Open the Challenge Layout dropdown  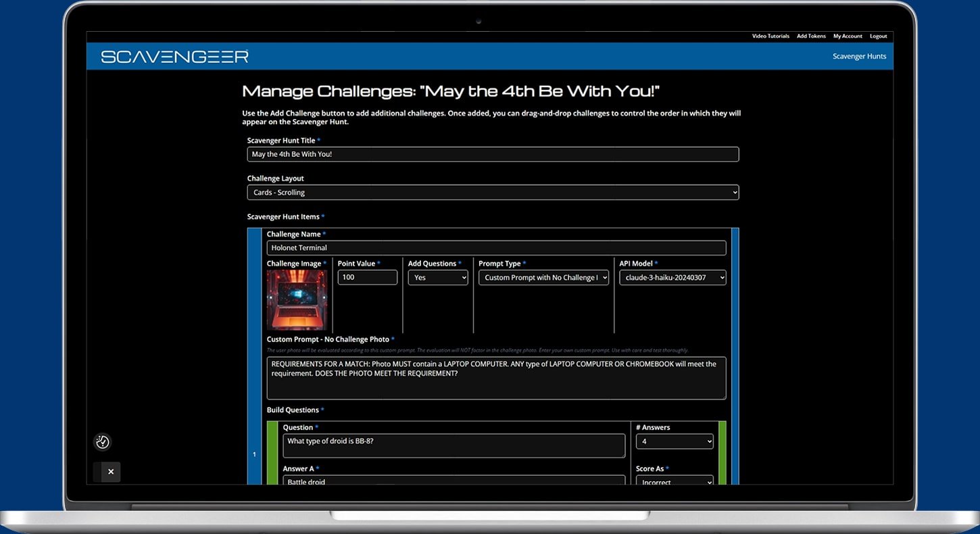(493, 193)
